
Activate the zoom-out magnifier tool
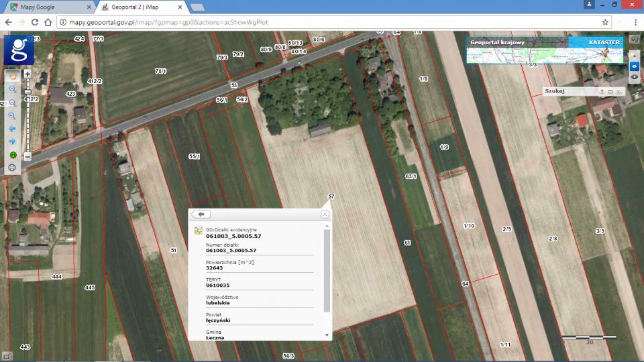13,103
